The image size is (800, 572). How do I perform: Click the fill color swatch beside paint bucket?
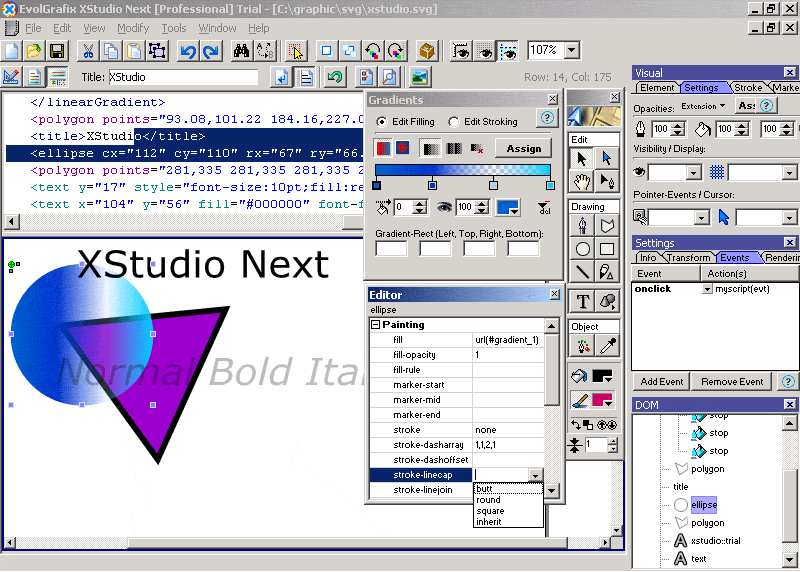pos(602,377)
